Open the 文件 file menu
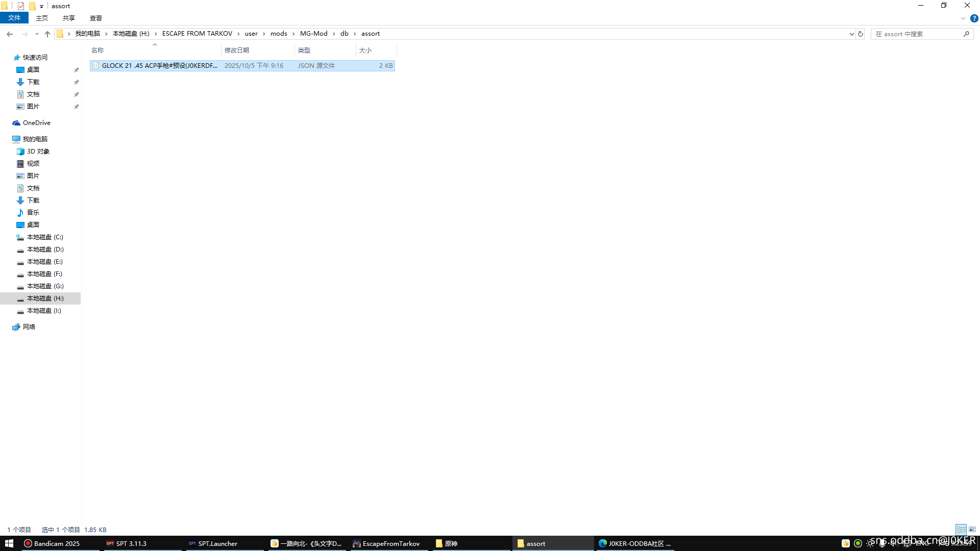Image resolution: width=980 pixels, height=551 pixels. [14, 18]
